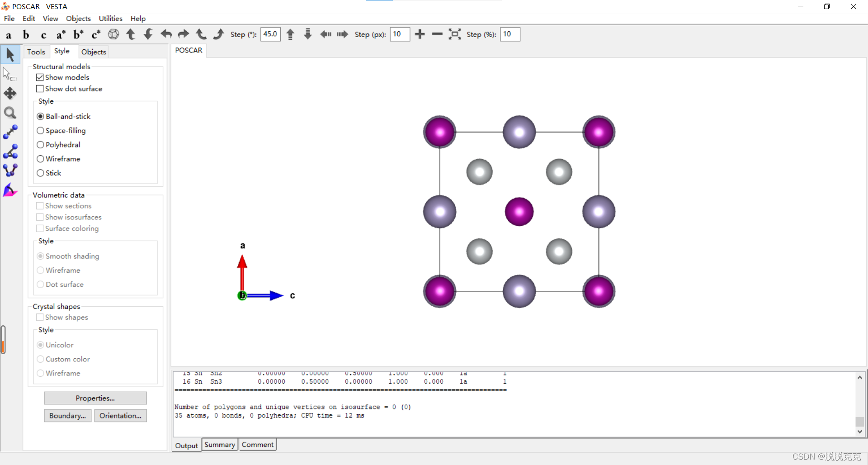Screen dimensions: 868x465
Task: Select Stick style
Action: (x=40, y=173)
